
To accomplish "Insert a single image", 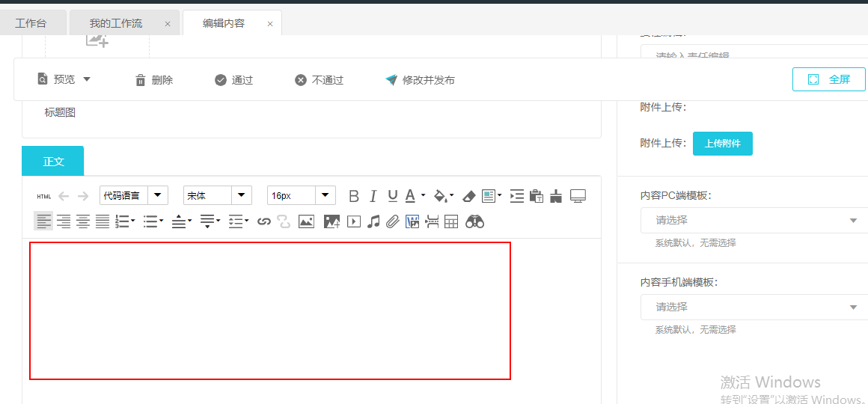I will [x=306, y=222].
